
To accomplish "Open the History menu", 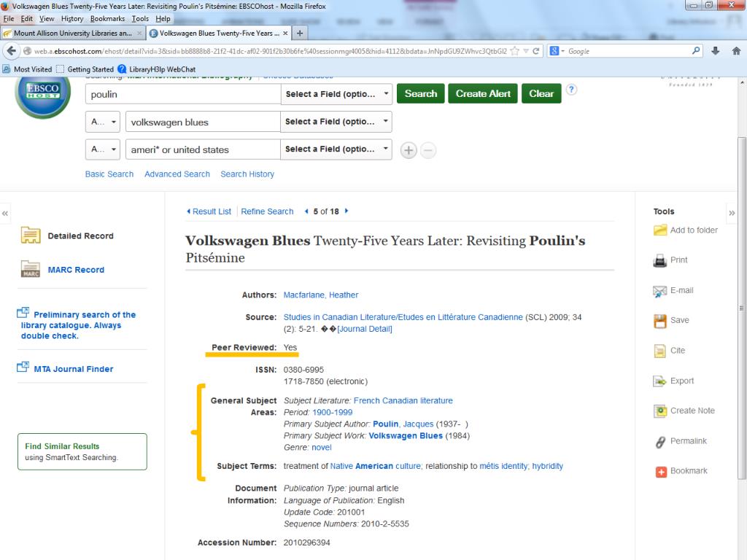I will pyautogui.click(x=72, y=18).
